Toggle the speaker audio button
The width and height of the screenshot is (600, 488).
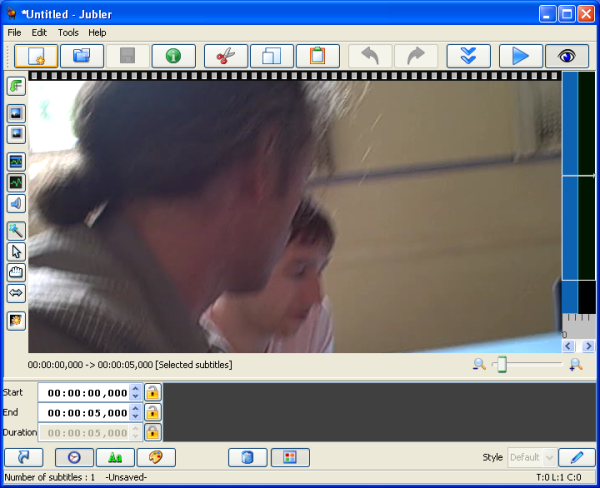16,204
